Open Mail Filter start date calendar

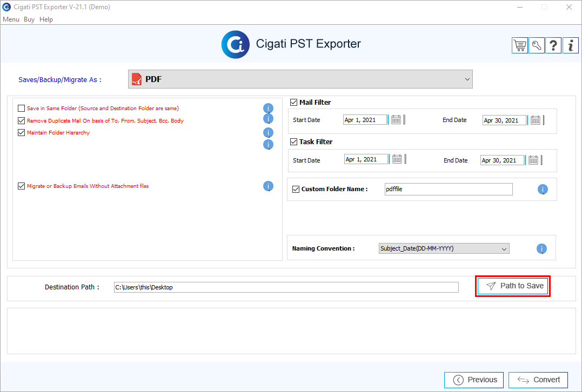[396, 120]
